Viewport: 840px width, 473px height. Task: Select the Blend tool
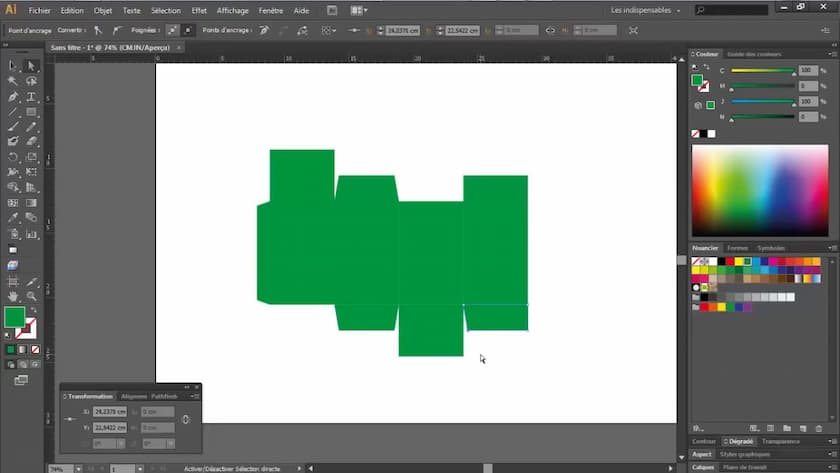coord(31,218)
